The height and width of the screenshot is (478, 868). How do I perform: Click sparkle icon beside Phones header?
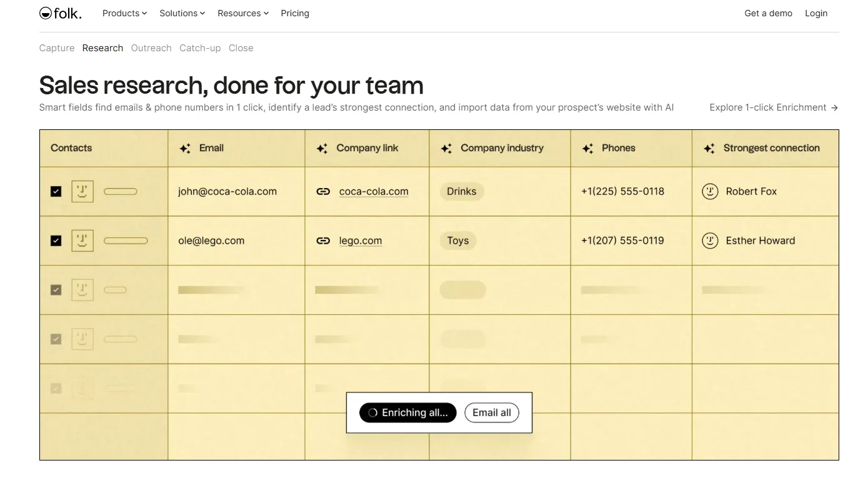(587, 148)
